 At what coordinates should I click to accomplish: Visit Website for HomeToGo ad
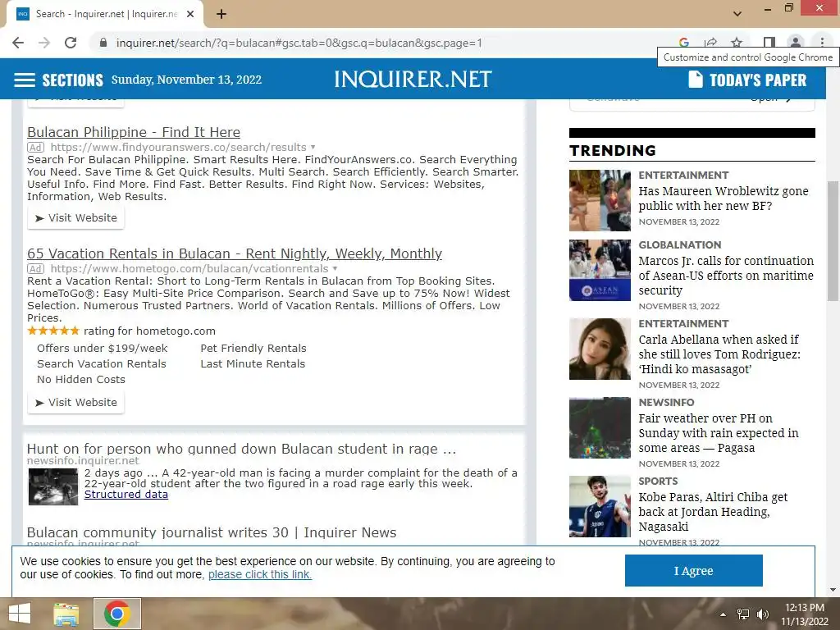[x=75, y=402]
